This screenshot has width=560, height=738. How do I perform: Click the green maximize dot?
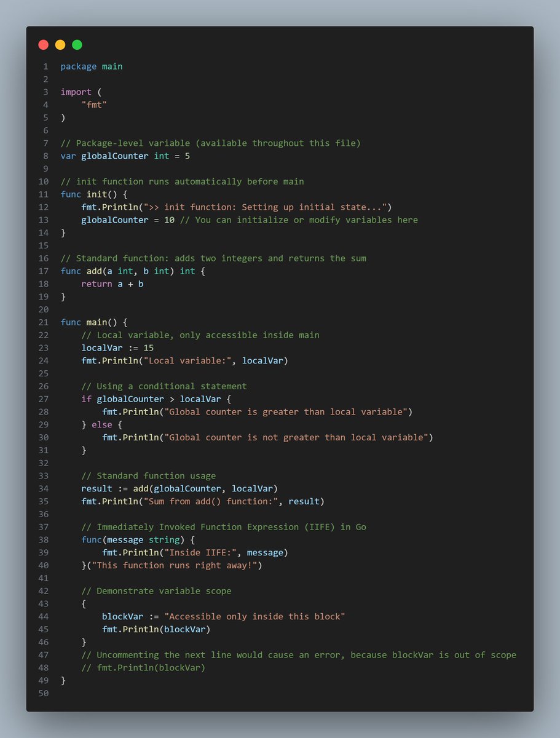[77, 44]
